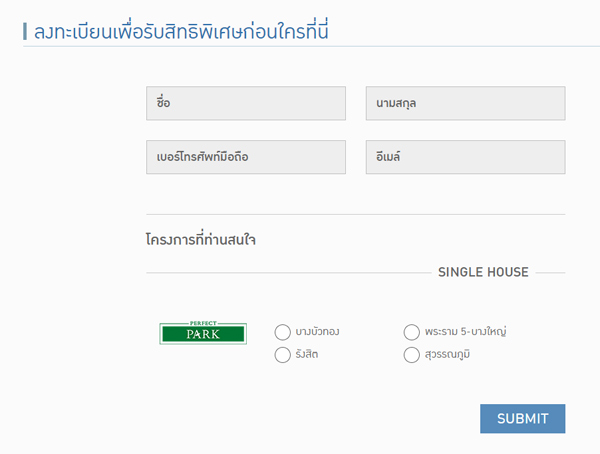Screen dimensions: 600x454
Task: Click the รังสิต label text
Action: pyautogui.click(x=308, y=355)
